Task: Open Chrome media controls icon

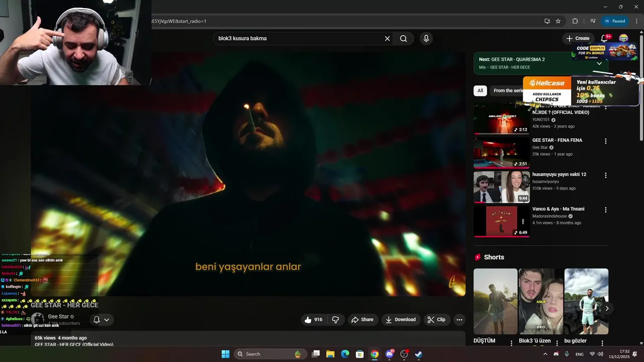Action: [x=593, y=21]
